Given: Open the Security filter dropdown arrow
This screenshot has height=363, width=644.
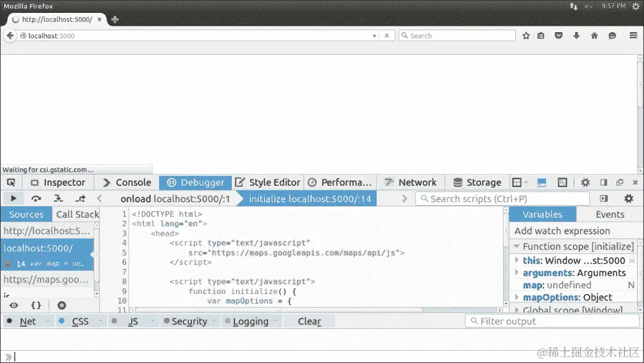Looking at the screenshot, I should tap(214, 322).
